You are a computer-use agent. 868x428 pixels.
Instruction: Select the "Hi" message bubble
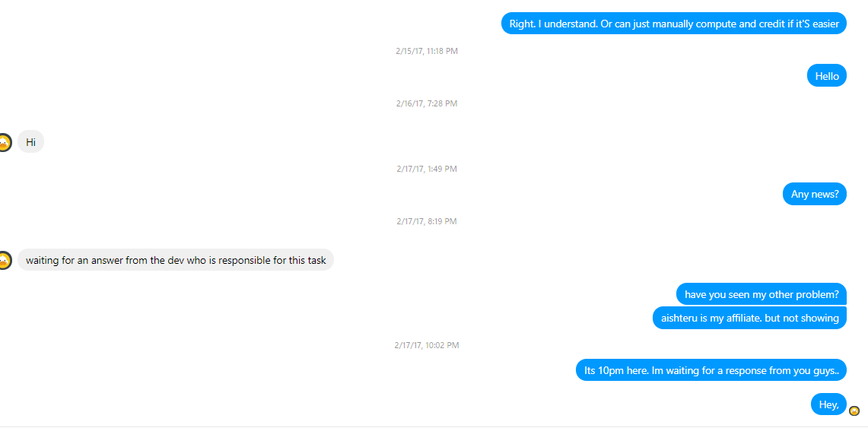point(31,142)
